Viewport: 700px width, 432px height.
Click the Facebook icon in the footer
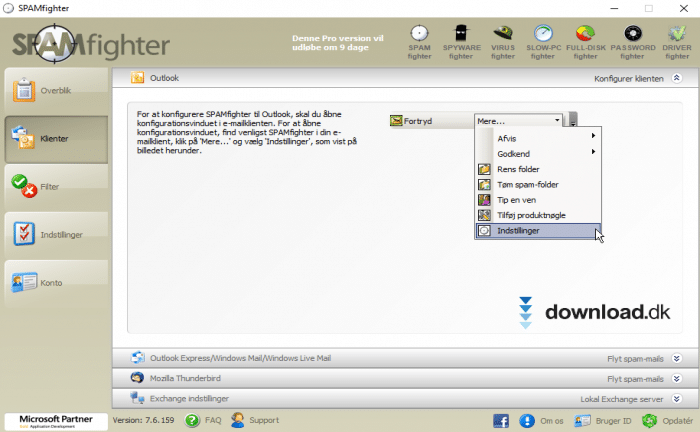[502, 420]
